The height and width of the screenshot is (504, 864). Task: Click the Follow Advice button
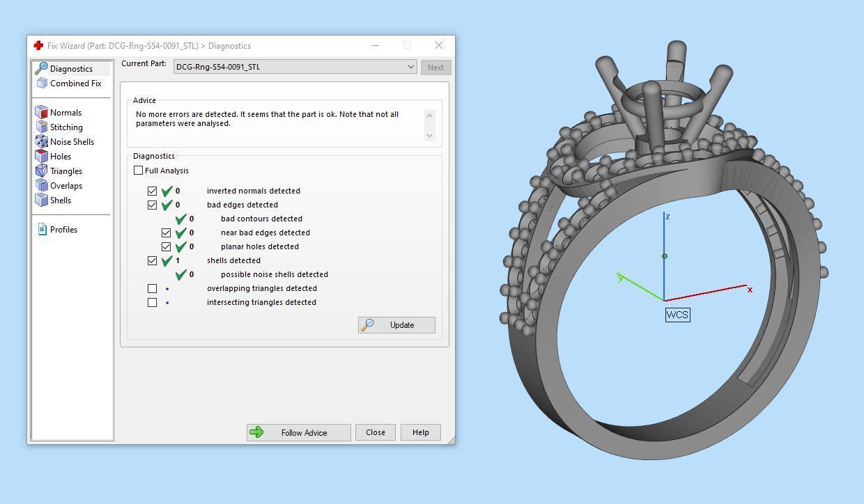298,432
